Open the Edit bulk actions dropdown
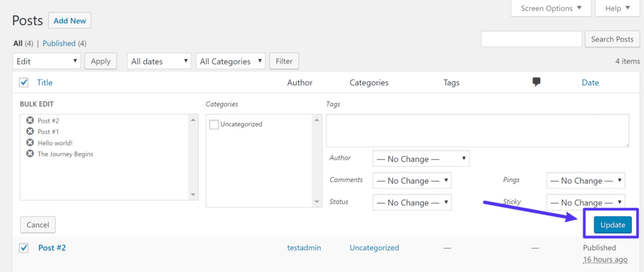This screenshot has width=644, height=272. point(47,61)
